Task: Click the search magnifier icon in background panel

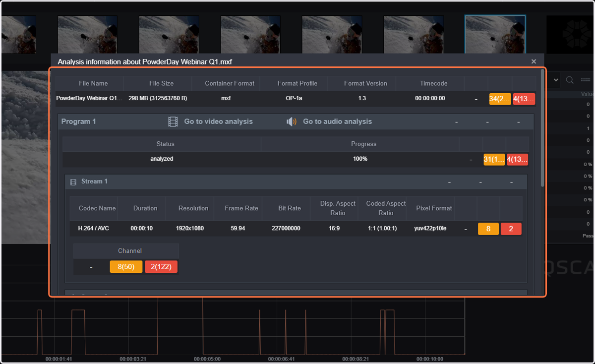Action: [570, 80]
